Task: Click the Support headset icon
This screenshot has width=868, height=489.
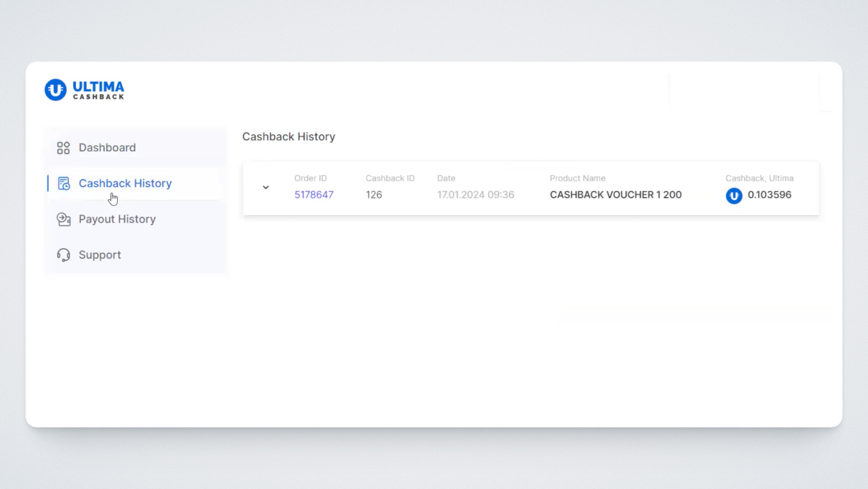Action: pyautogui.click(x=63, y=255)
